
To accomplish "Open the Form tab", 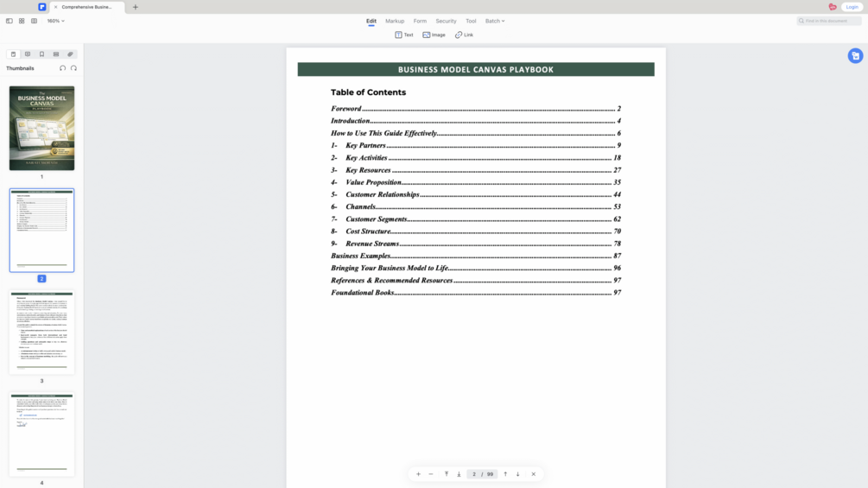I will pyautogui.click(x=420, y=21).
